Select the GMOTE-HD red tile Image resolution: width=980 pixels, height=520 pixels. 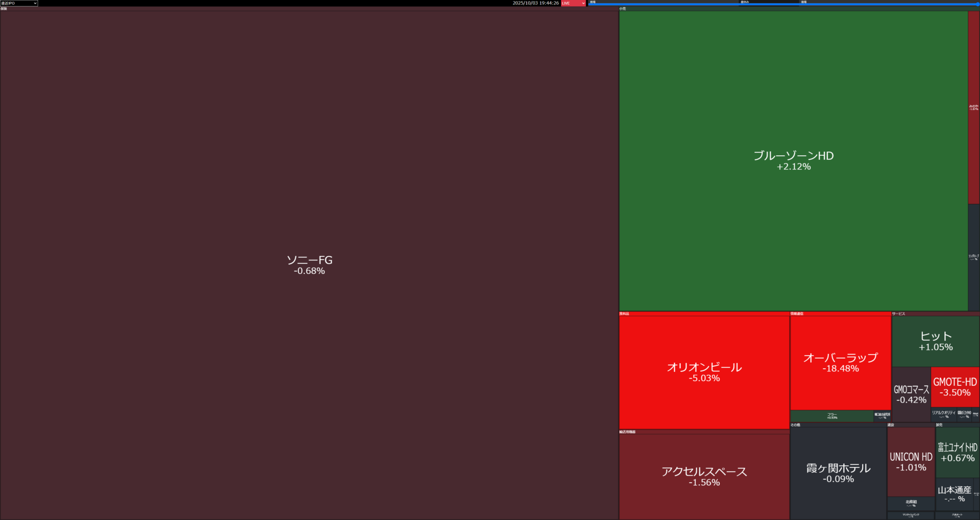point(954,387)
